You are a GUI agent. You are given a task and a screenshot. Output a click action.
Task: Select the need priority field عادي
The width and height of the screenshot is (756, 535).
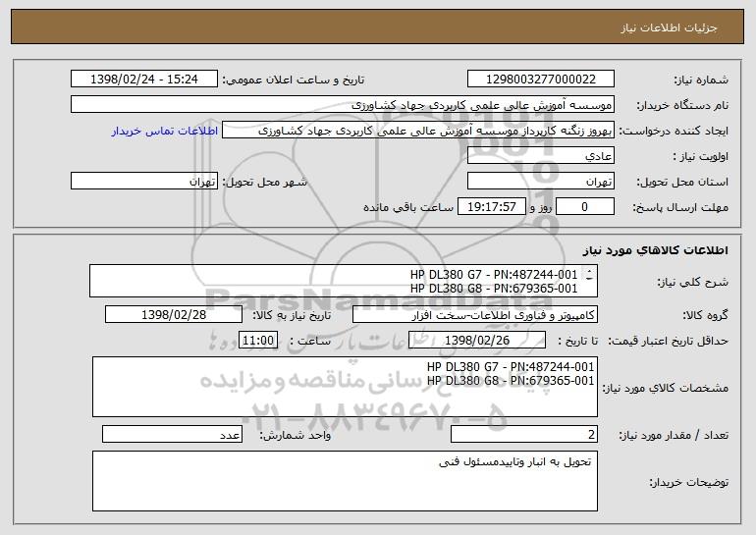coord(540,155)
